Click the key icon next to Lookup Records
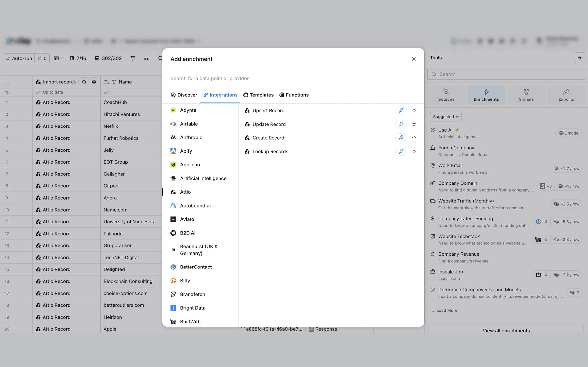The height and width of the screenshot is (367, 588). coord(401,151)
